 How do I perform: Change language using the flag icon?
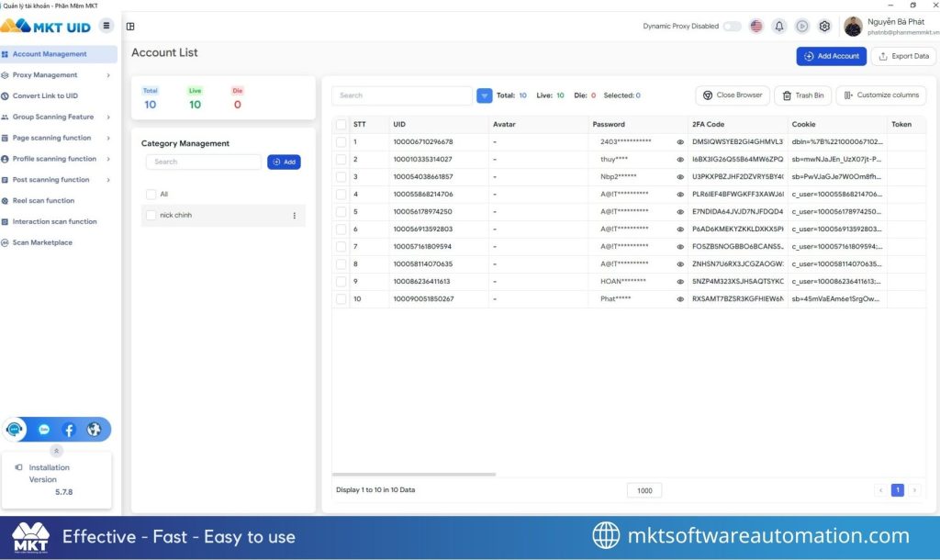(755, 26)
